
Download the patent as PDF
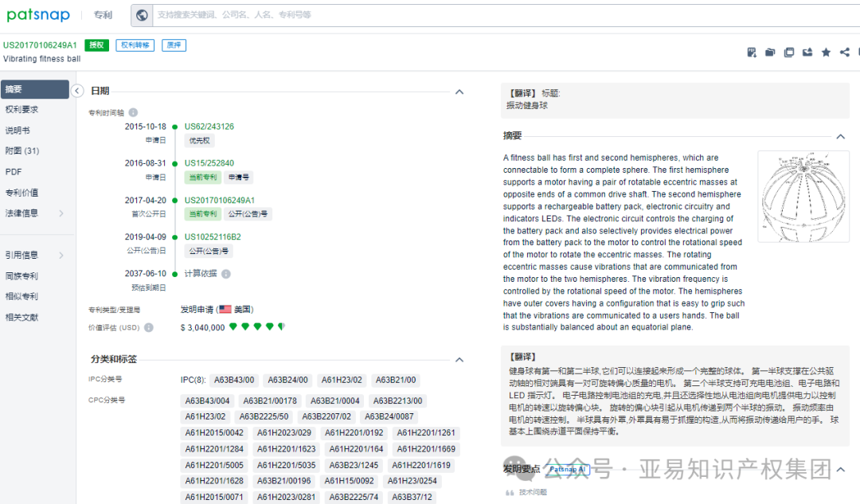tap(752, 52)
